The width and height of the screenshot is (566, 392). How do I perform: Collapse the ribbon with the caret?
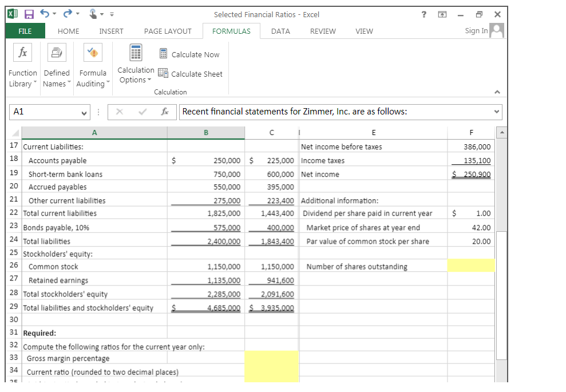click(497, 92)
